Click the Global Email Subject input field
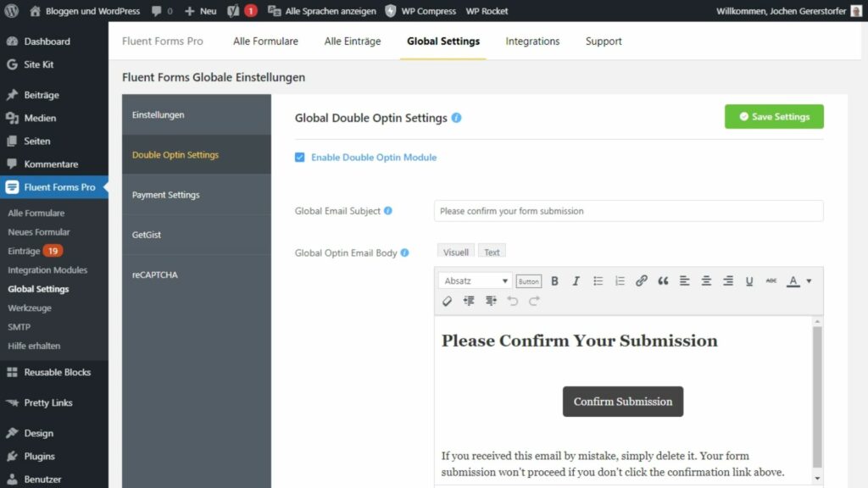Viewport: 868px width, 488px height. point(628,211)
